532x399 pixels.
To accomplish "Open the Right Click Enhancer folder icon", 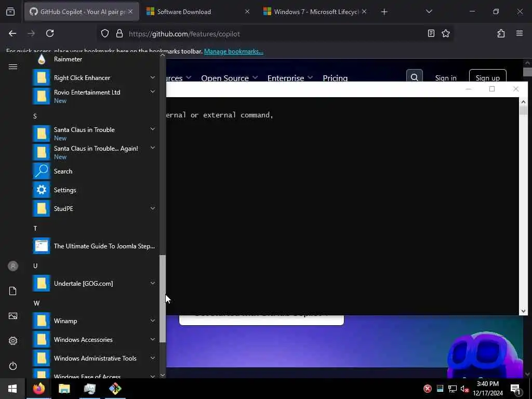I will click(x=42, y=78).
